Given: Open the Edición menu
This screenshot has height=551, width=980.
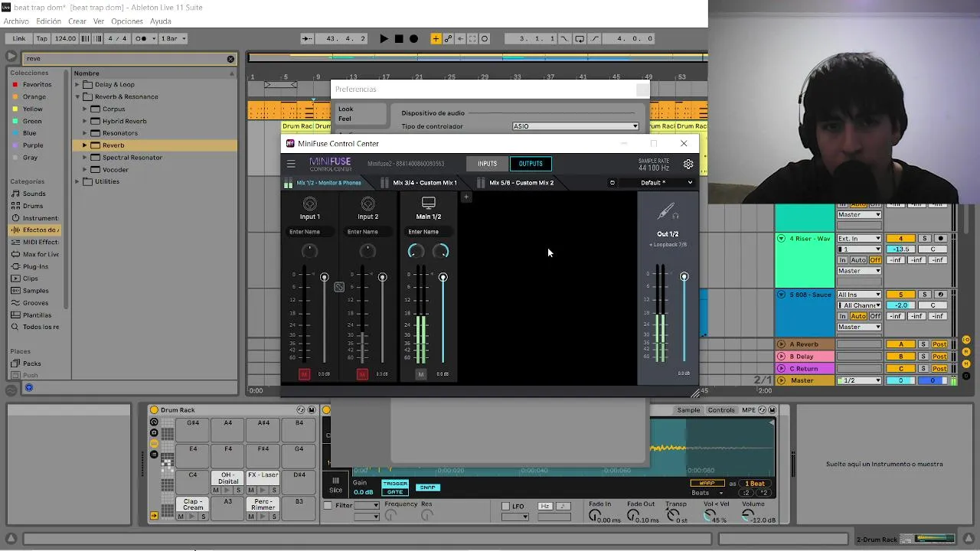Looking at the screenshot, I should click(48, 21).
